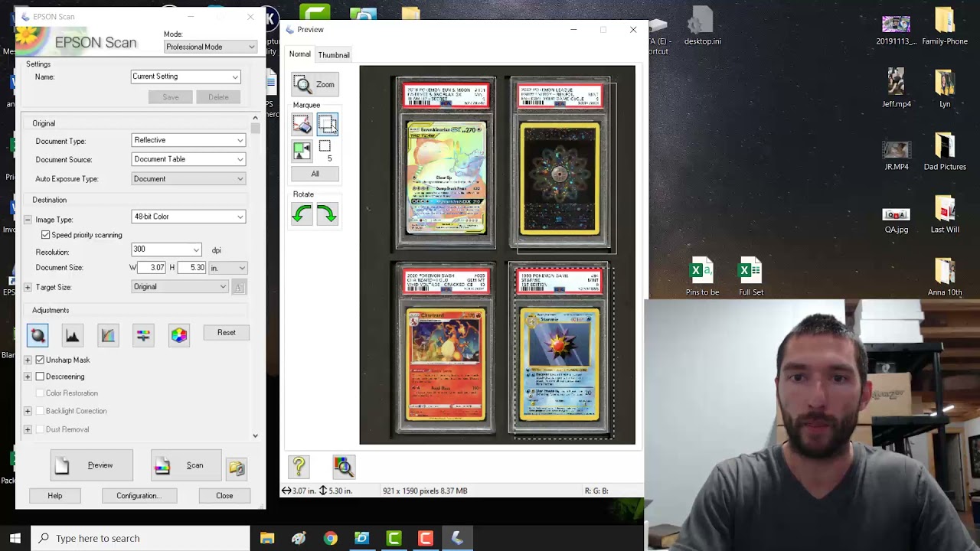The height and width of the screenshot is (551, 980).
Task: Collapse the Image Type section
Action: coord(28,220)
